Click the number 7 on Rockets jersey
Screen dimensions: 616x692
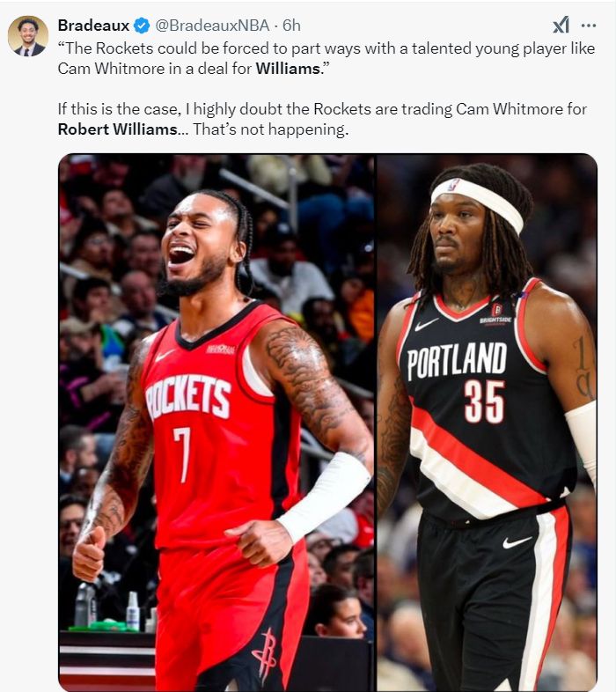[x=182, y=453]
